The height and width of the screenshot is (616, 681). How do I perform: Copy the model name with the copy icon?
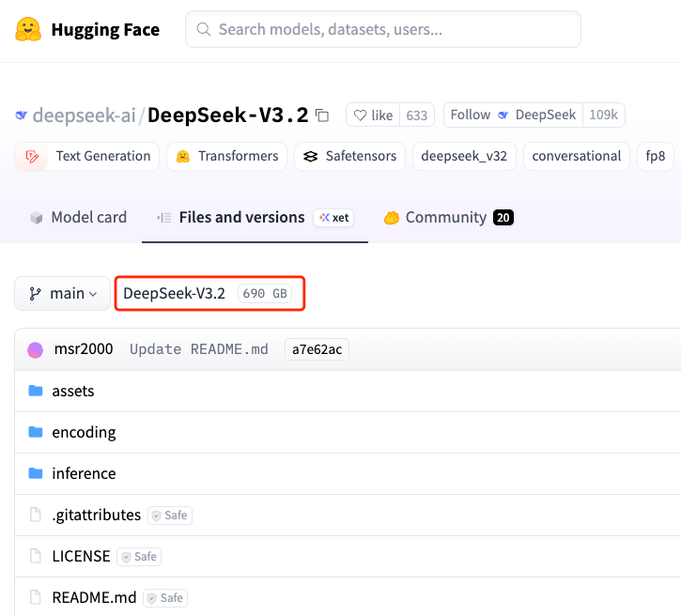[x=322, y=115]
